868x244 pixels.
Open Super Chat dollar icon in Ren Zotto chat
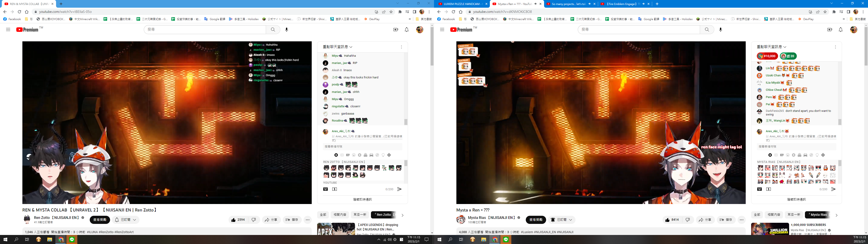334,189
